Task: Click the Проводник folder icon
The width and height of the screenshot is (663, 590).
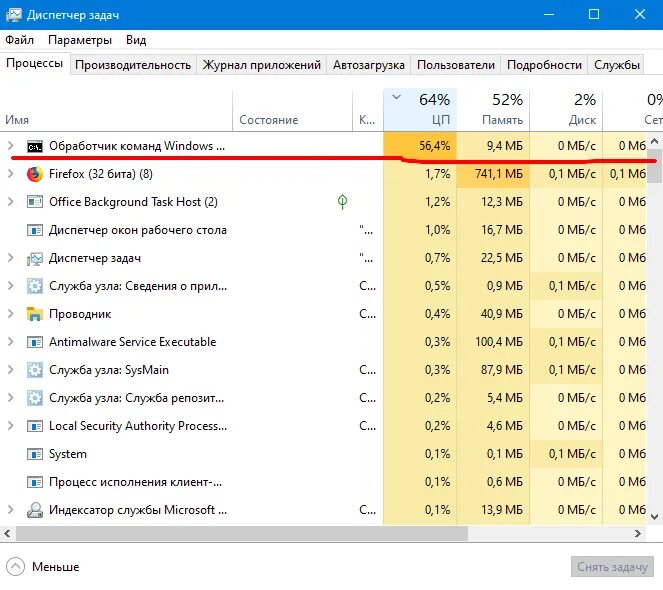Action: (35, 314)
